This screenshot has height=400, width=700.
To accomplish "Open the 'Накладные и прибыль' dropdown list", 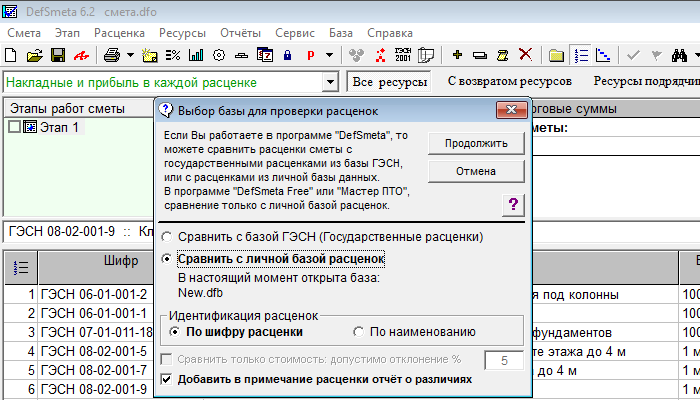I will click(330, 82).
